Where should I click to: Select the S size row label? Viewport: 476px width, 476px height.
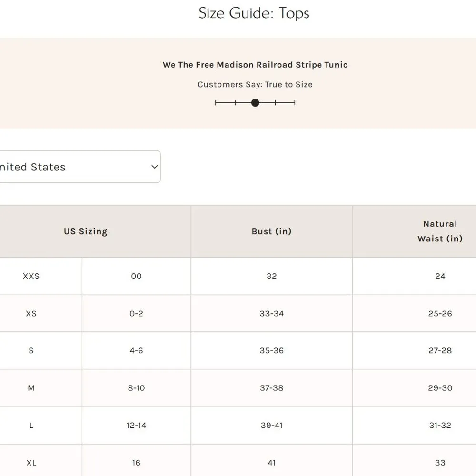[31, 351]
